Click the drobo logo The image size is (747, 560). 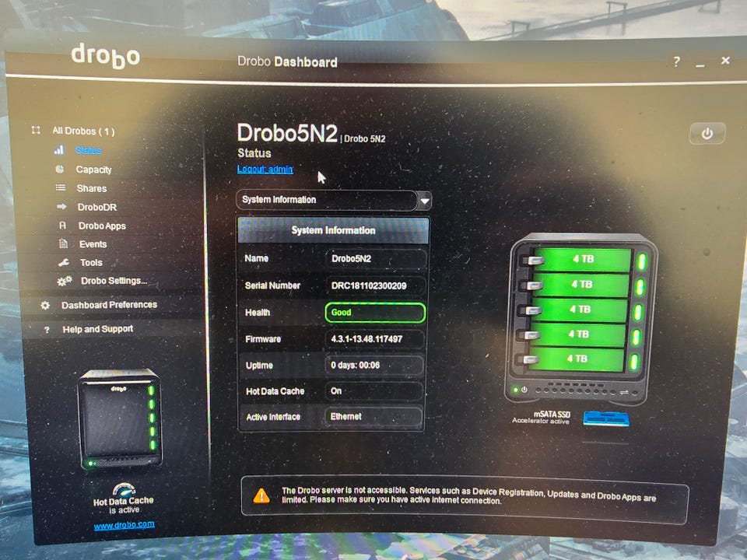106,55
